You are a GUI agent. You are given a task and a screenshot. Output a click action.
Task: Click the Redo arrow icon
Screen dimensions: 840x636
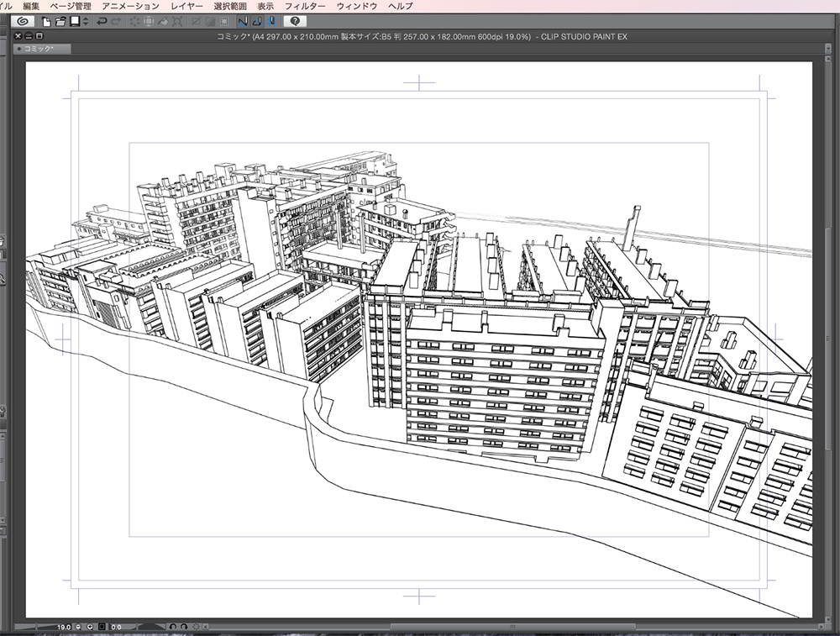point(116,21)
